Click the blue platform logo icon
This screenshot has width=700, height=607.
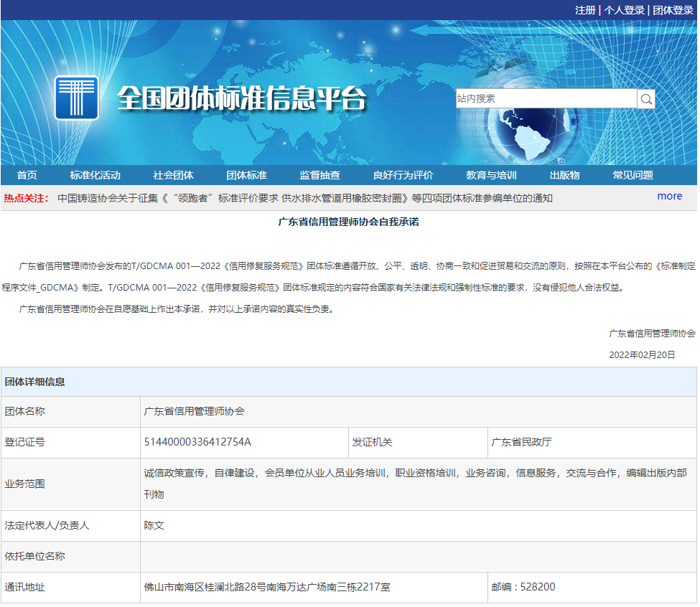[76, 98]
